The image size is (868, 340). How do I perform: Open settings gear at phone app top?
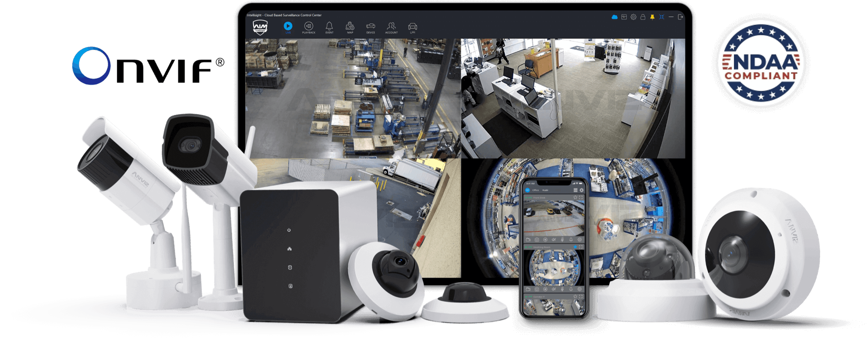click(x=582, y=190)
